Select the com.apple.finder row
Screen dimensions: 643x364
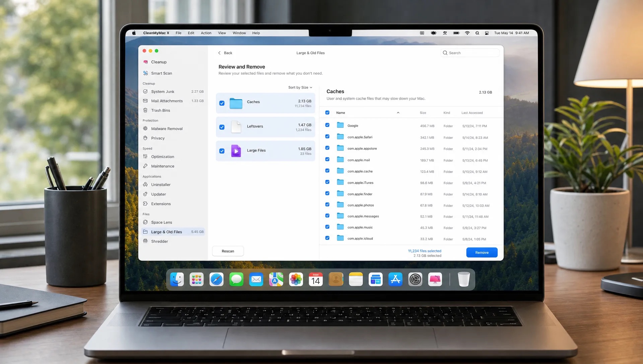[411, 194]
